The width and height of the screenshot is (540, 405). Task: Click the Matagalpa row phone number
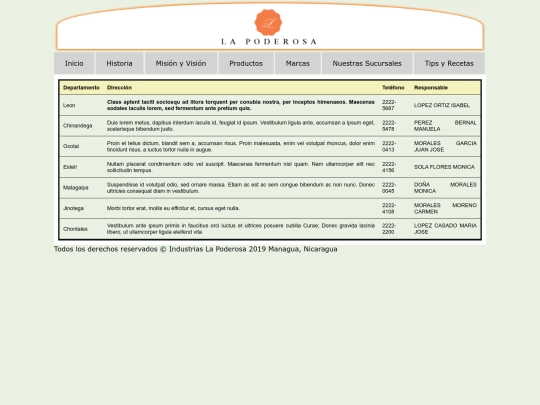tap(389, 188)
